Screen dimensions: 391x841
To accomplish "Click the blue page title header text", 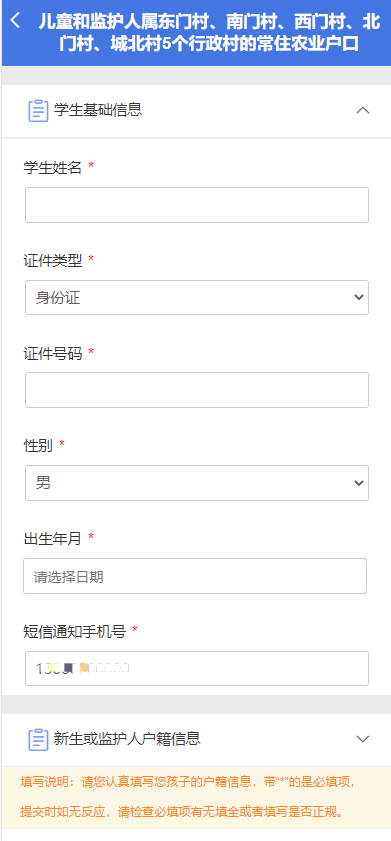I will tap(209, 33).
